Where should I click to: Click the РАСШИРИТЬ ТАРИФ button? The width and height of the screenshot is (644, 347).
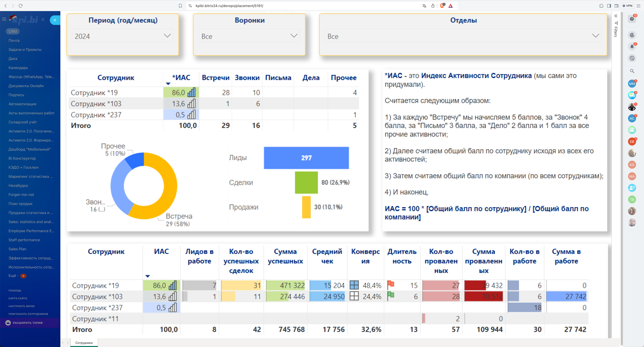tap(28, 323)
